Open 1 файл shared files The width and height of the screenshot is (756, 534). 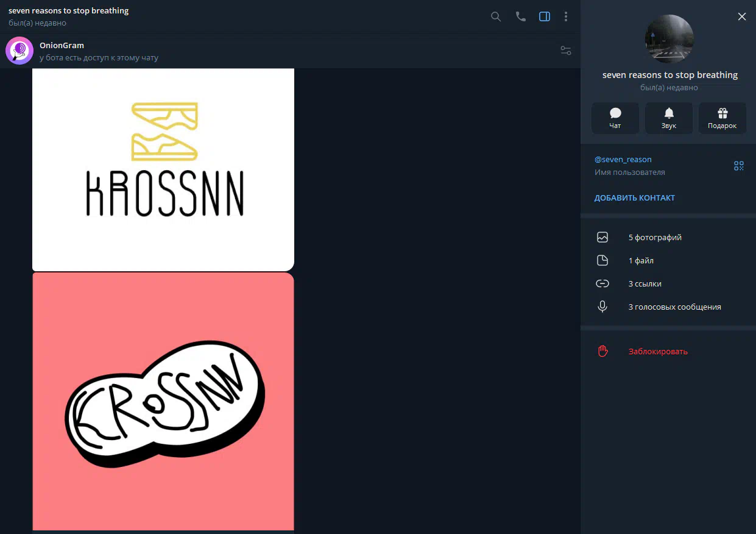641,261
